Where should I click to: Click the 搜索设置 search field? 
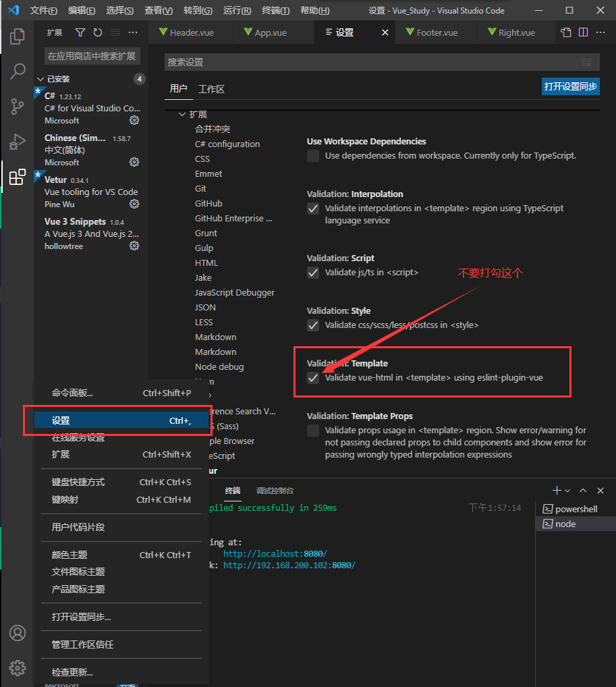pyautogui.click(x=382, y=62)
